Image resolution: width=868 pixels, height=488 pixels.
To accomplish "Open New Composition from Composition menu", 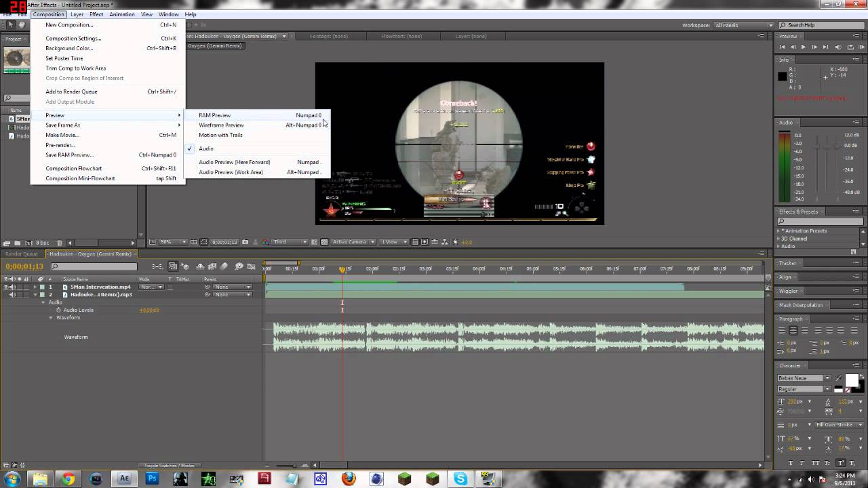I will pyautogui.click(x=108, y=25).
